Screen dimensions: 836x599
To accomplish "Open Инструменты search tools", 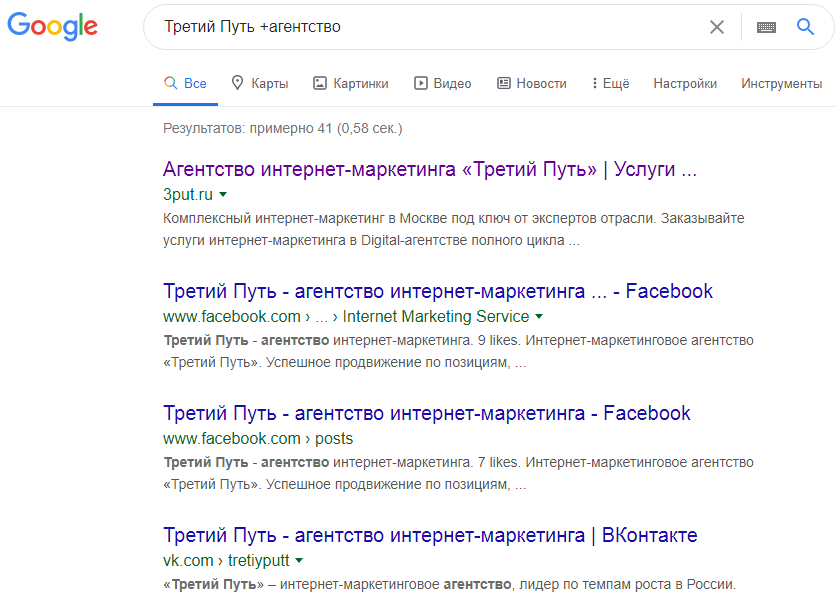I will [781, 83].
